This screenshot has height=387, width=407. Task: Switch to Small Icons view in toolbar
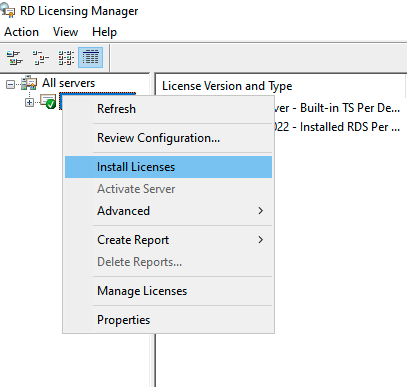pos(41,58)
